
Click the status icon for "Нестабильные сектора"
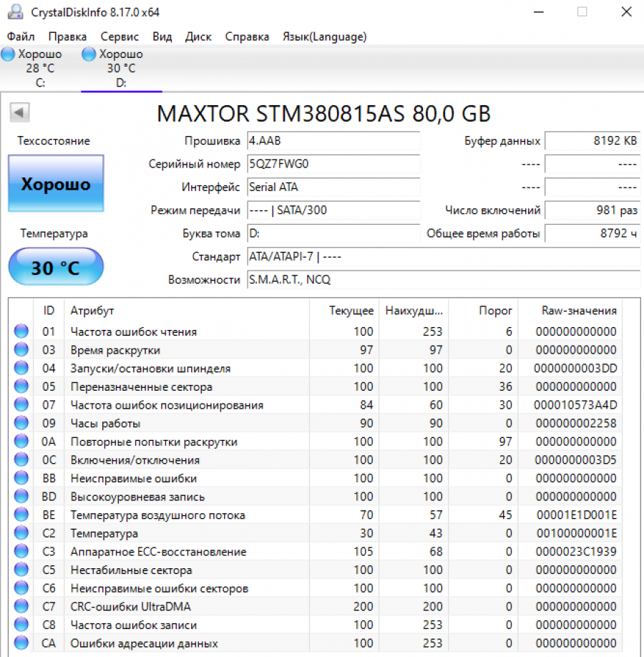[19, 570]
